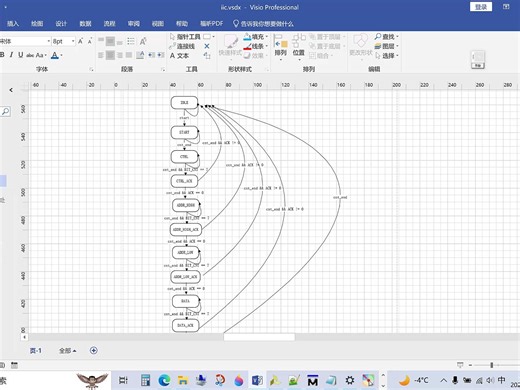
Task: Open the Fill (填充) color menu
Action: pyautogui.click(x=255, y=37)
